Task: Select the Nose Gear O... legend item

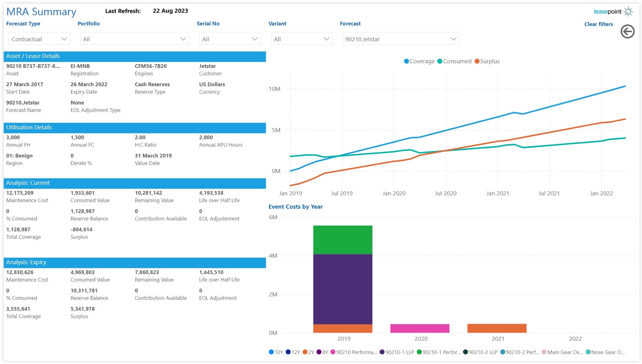Action: (605, 352)
